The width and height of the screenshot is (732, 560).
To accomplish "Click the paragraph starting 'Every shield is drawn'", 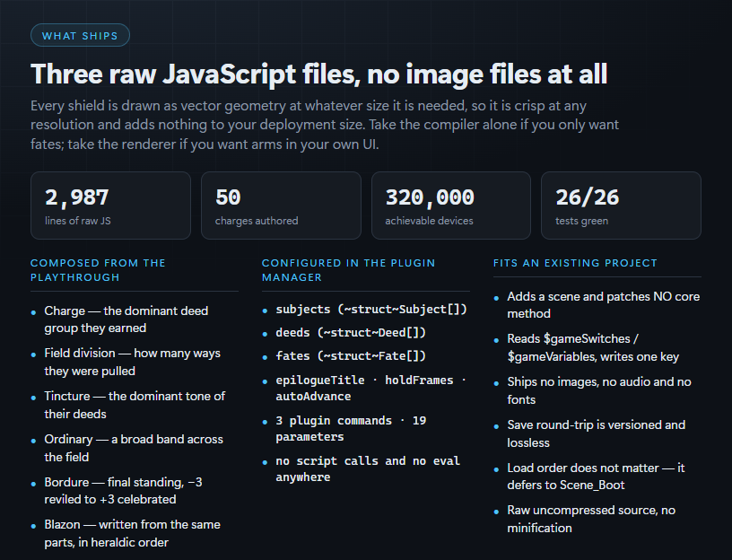I will click(325, 125).
